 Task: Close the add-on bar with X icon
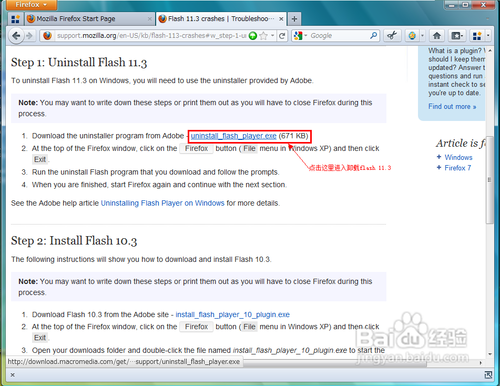pos(12,375)
